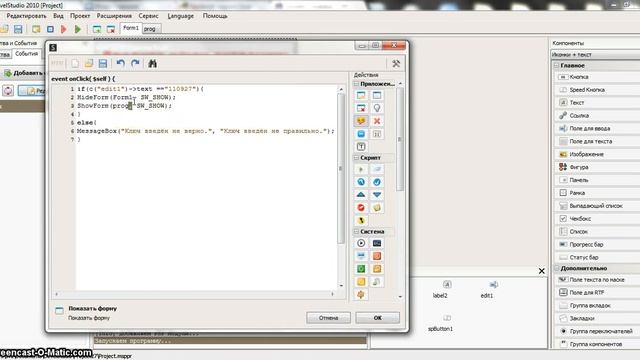This screenshot has height=360, width=640.
Task: Click the blue up triangle script action
Action: click(361, 195)
